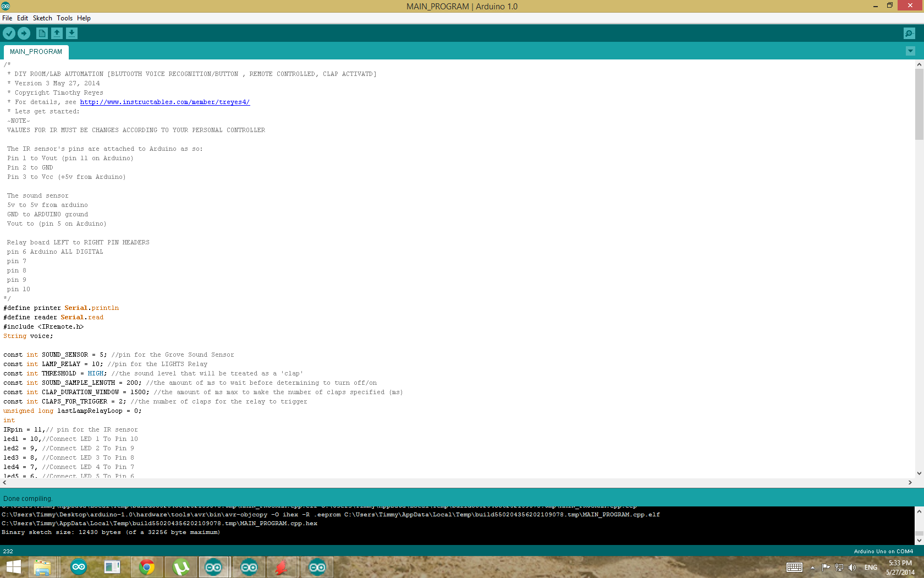Click the 'Relay board LEFT to RIGHT PIN HEADERS' comment
Viewport: 924px width, 578px height.
[78, 242]
